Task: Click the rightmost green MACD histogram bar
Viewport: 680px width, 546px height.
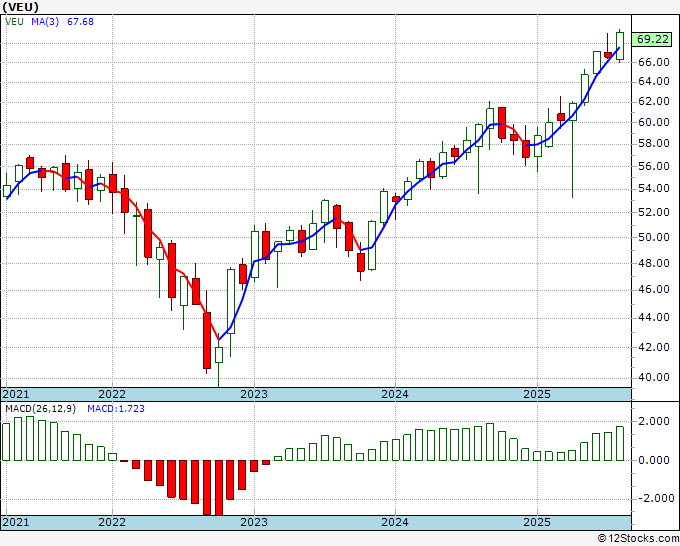Action: coord(620,444)
